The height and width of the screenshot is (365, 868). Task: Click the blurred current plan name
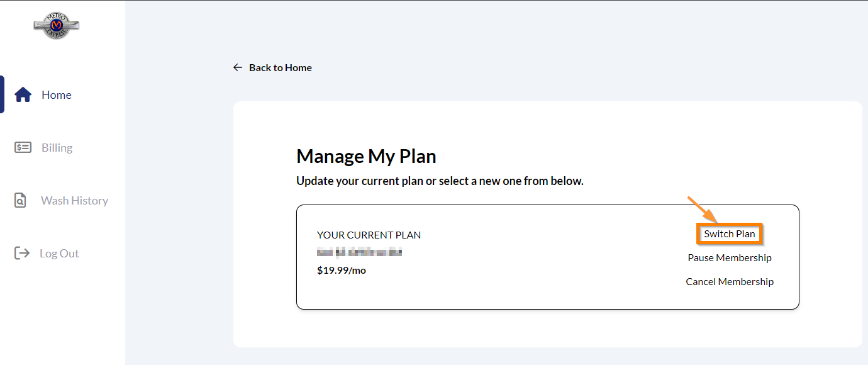pos(359,253)
